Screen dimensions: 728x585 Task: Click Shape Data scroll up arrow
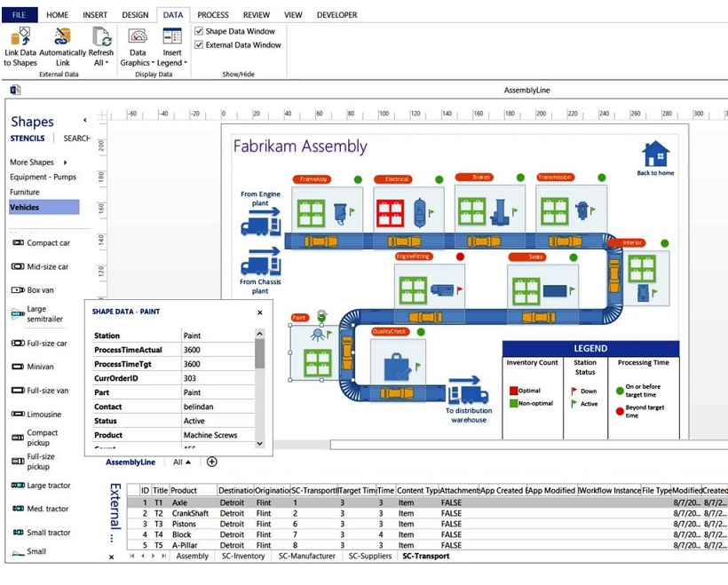coord(259,334)
